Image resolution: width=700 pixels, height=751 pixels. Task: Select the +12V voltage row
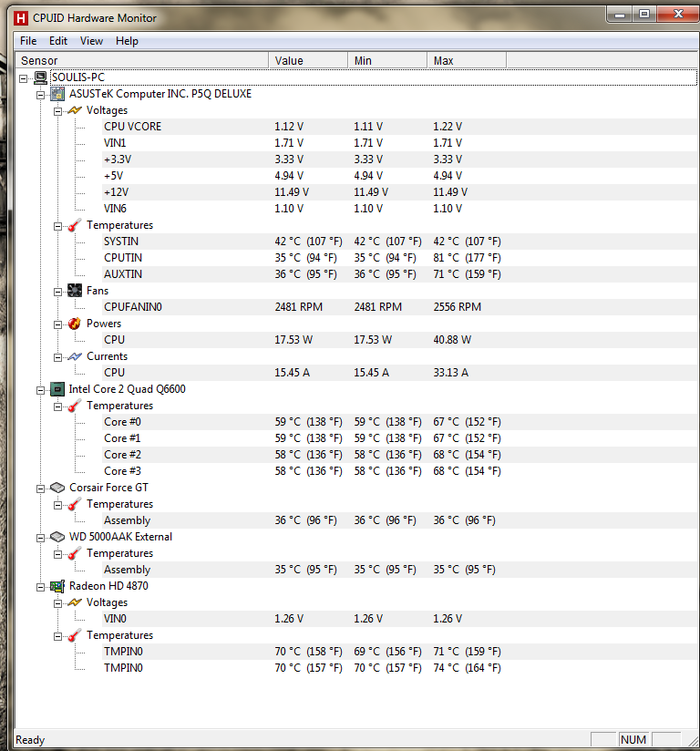pyautogui.click(x=399, y=192)
